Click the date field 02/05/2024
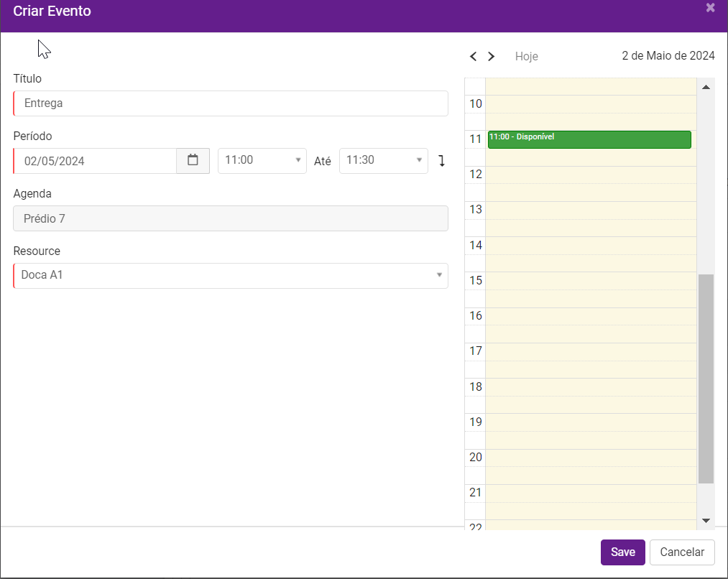The height and width of the screenshot is (579, 728). (x=95, y=160)
